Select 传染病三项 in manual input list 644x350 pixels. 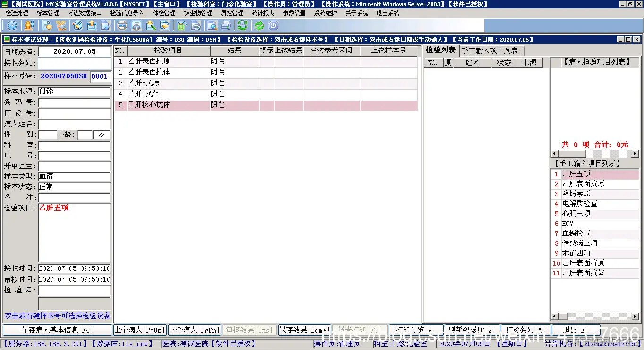coord(595,243)
